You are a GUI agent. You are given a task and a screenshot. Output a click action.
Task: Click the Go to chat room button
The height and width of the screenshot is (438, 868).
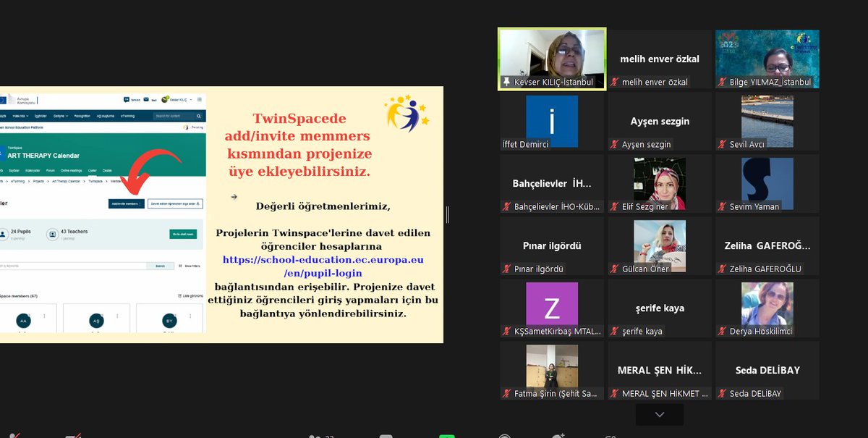coord(183,234)
